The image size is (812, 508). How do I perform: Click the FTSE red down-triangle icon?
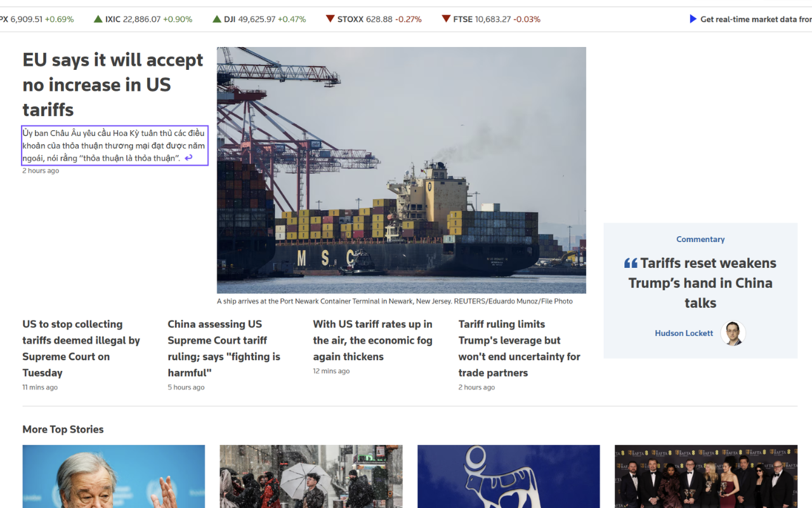click(446, 19)
